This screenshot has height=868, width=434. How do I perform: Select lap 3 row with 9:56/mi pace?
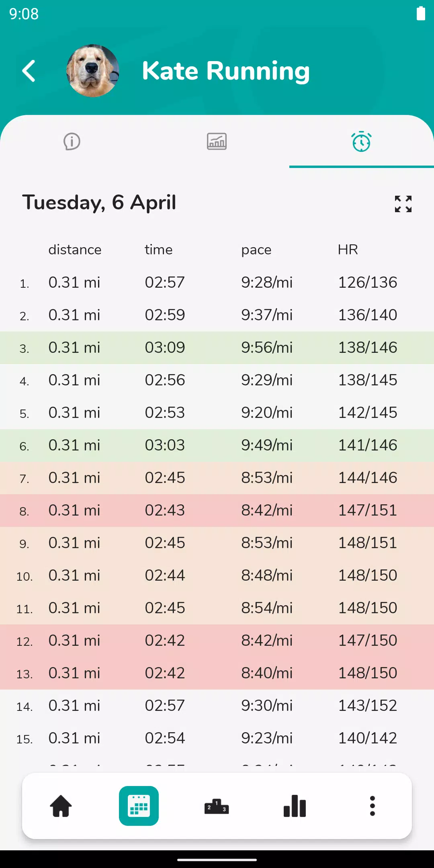pyautogui.click(x=217, y=348)
